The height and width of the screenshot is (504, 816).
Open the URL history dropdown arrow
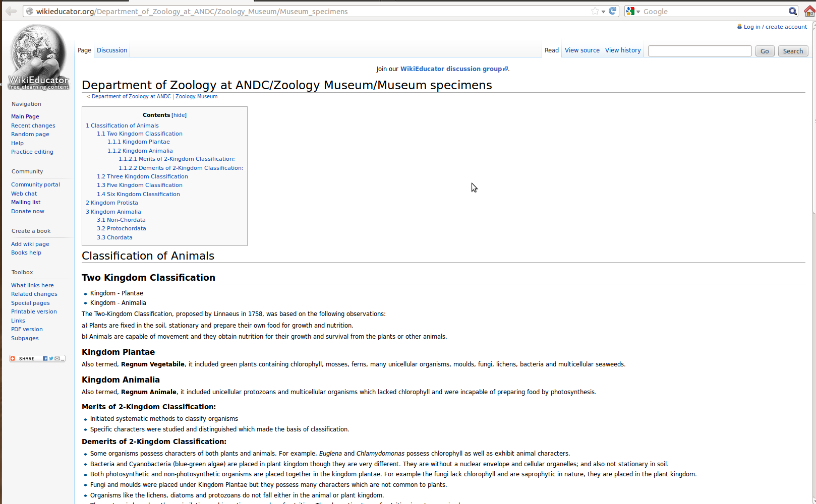(603, 12)
